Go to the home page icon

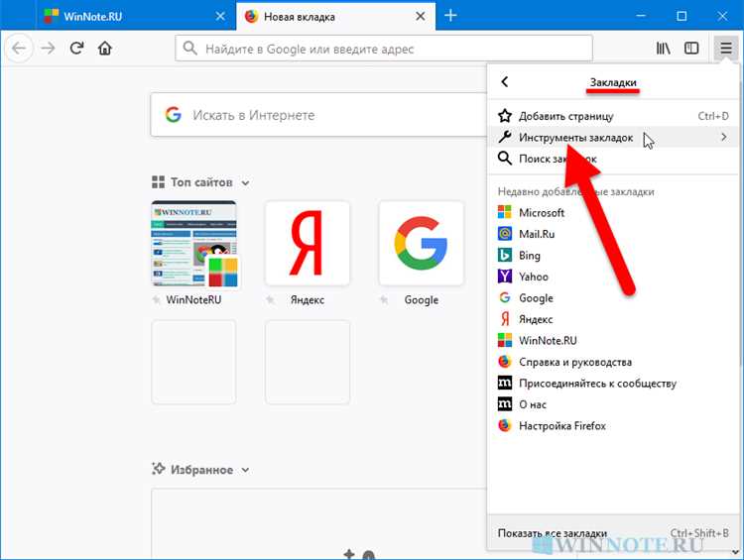click(105, 48)
